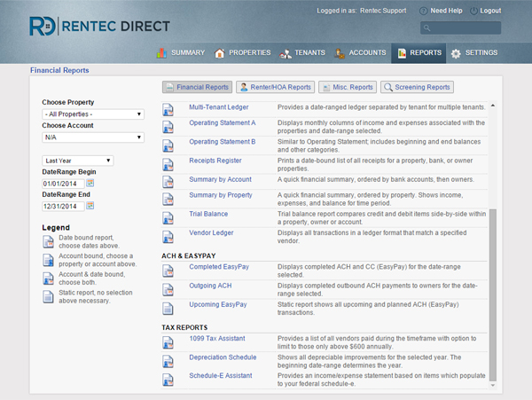Click the search field in the header

463,28
